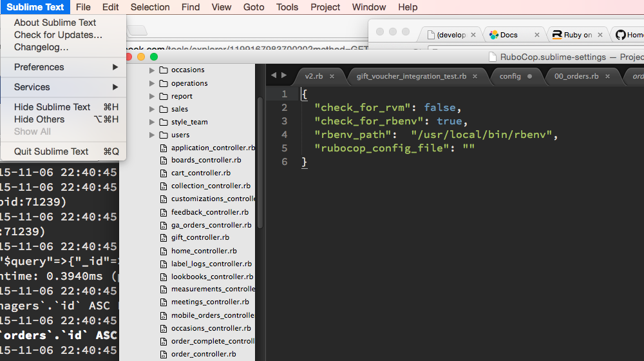The image size is (644, 361).
Task: Open the Help menu
Action: (408, 7)
